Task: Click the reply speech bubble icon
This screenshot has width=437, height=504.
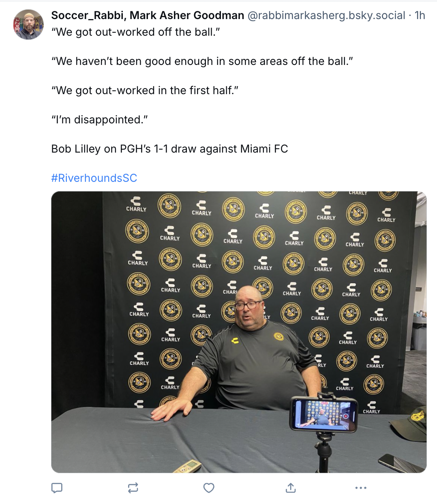Action: point(57,488)
